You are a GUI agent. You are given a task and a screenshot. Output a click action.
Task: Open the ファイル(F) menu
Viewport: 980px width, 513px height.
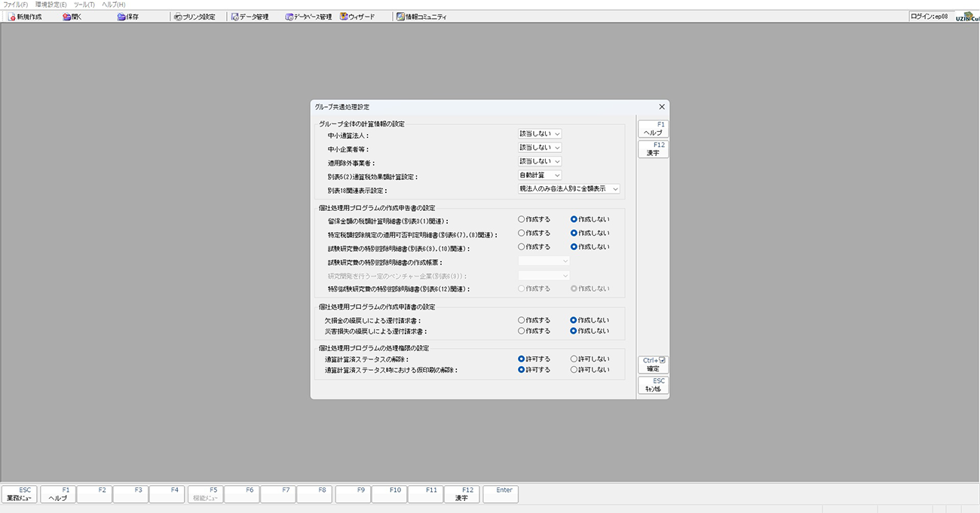[x=16, y=5]
